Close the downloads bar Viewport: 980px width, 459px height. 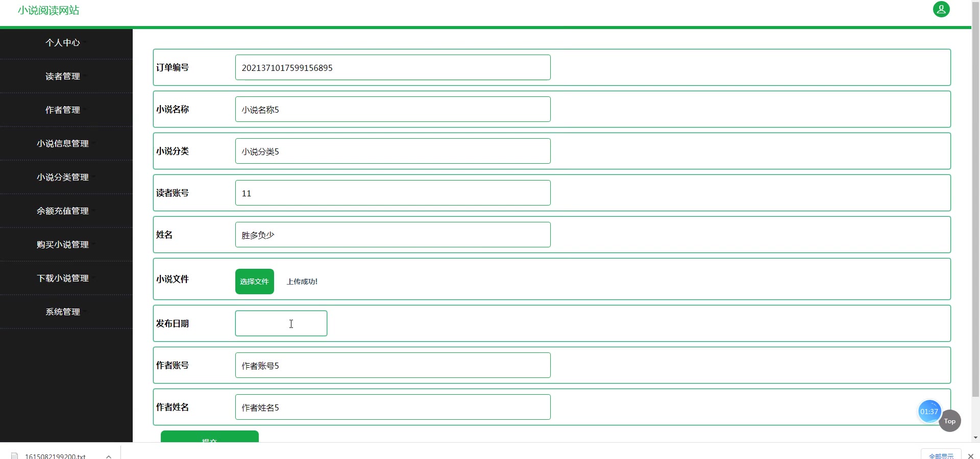coord(971,456)
